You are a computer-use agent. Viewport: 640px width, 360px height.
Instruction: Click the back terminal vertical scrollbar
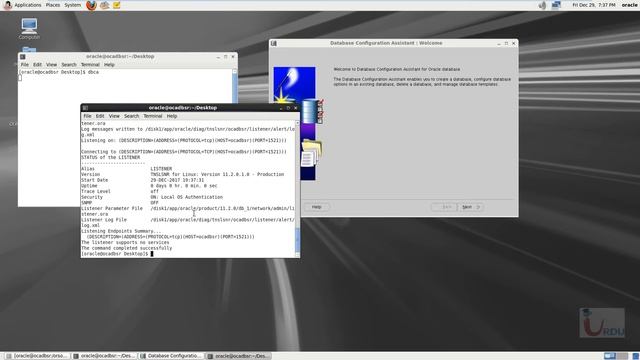[235, 88]
